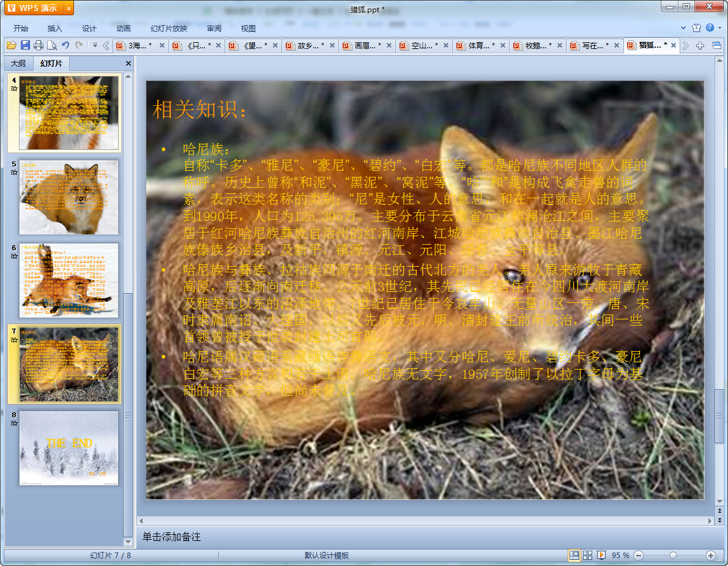Expand the help button dropdown arrow
Image resolution: width=728 pixels, height=566 pixels.
[719, 28]
